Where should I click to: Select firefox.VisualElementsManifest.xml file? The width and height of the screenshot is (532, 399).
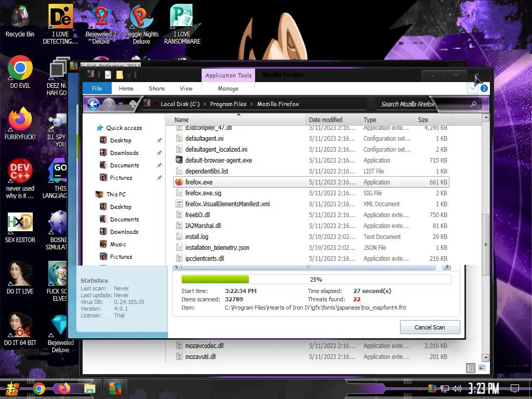311,204
